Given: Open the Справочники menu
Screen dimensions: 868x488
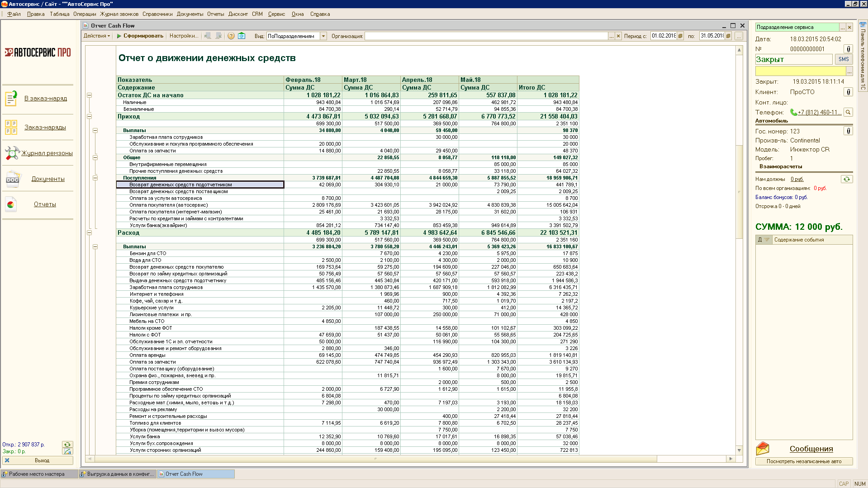Looking at the screenshot, I should 157,14.
